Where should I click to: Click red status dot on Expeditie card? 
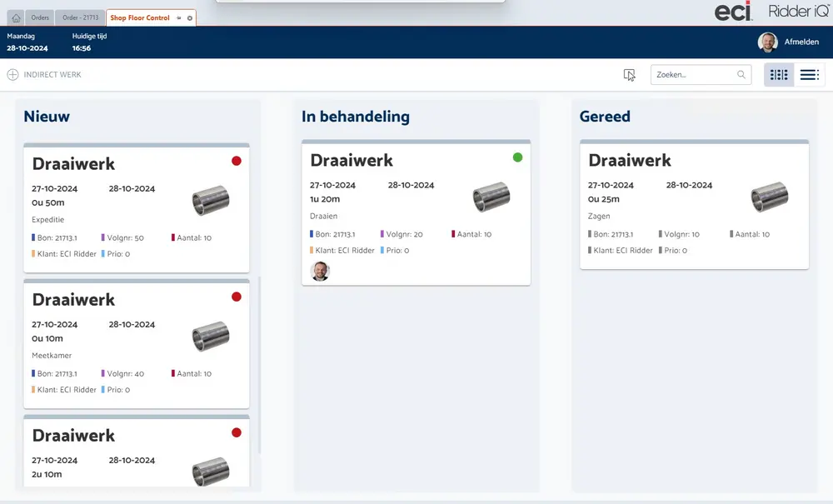pos(236,161)
